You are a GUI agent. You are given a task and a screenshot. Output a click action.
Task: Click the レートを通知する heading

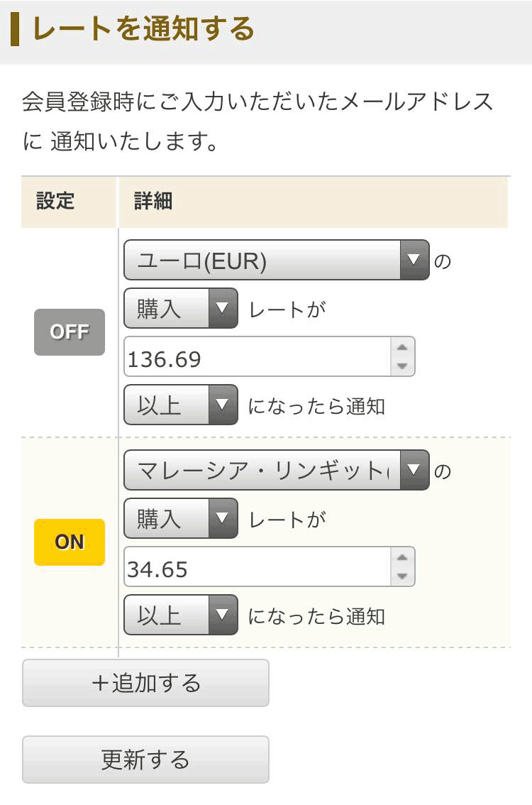point(143,30)
